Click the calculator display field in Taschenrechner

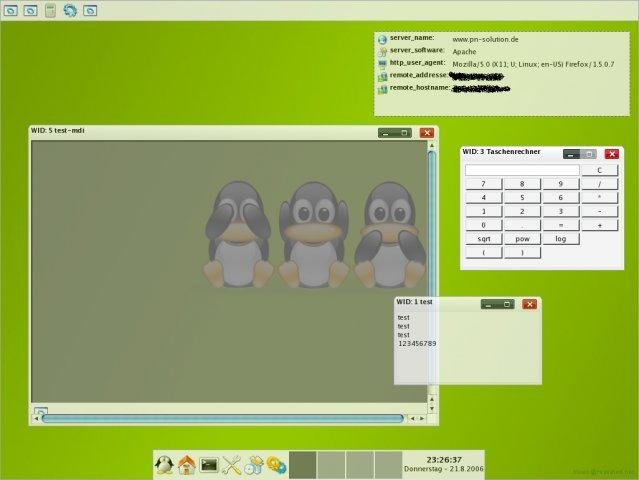(522, 170)
